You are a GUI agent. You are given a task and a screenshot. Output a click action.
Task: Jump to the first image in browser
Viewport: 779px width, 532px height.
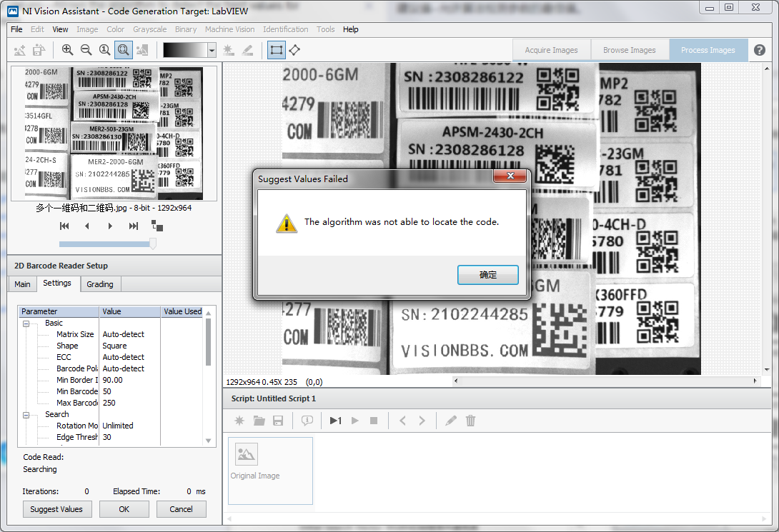pyautogui.click(x=64, y=226)
